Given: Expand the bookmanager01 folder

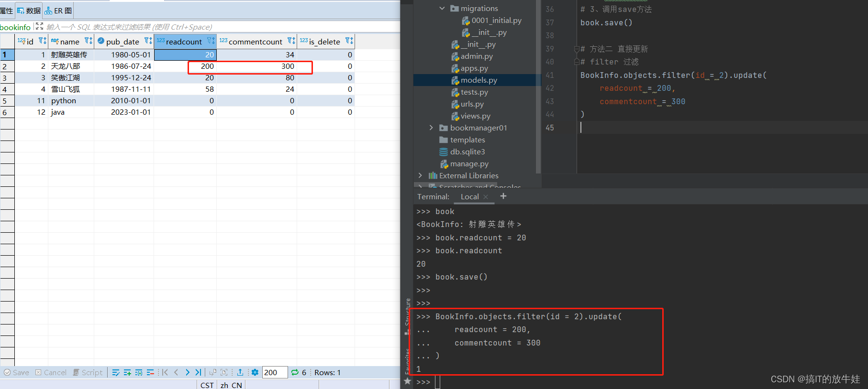Looking at the screenshot, I should tap(431, 128).
